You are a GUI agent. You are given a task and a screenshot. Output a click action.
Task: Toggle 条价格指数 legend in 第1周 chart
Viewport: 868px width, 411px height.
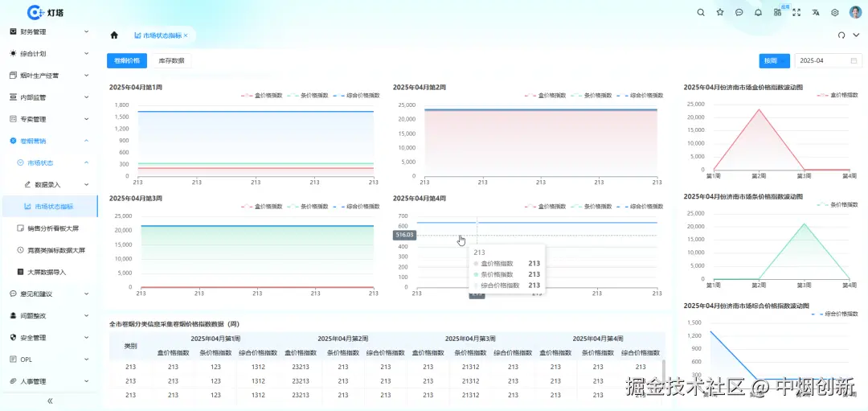[x=308, y=95]
